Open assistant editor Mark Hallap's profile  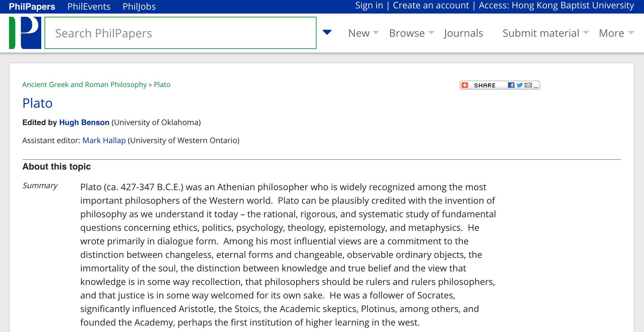pyautogui.click(x=104, y=141)
